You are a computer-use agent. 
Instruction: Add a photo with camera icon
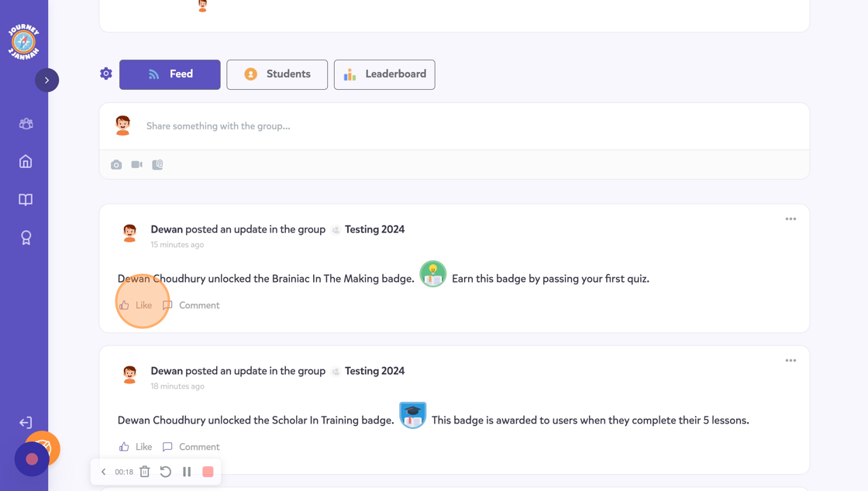tap(116, 165)
